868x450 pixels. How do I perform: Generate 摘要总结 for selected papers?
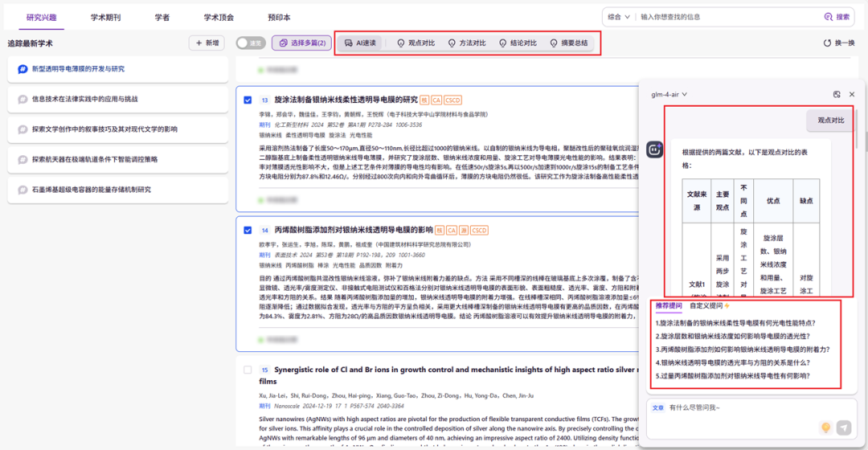568,43
